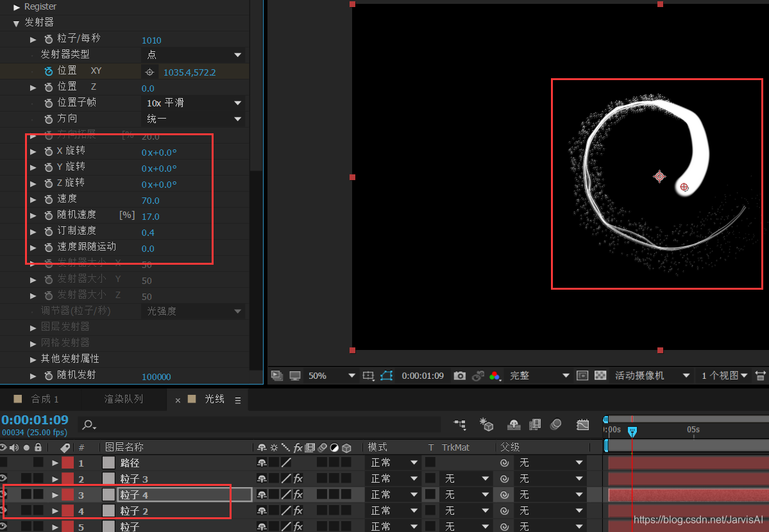Screen dimensions: 769x532
Task: Open the 光线 panel menu icon
Action: [238, 401]
